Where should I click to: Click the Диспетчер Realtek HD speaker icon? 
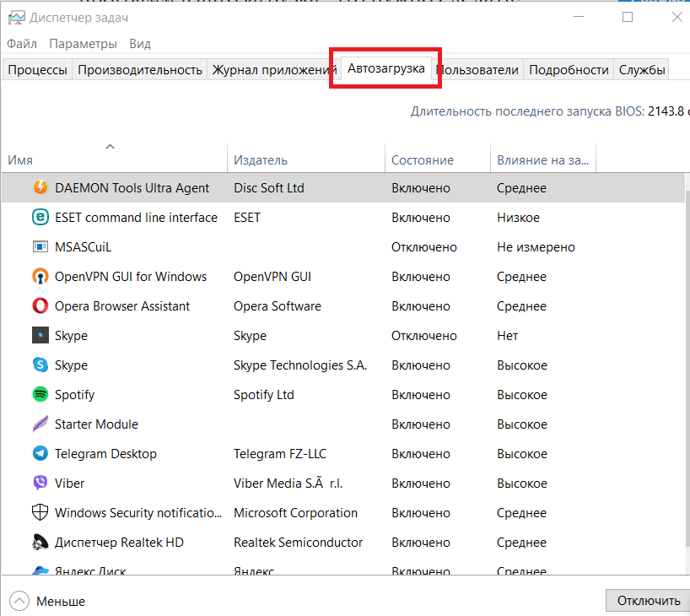point(40,543)
